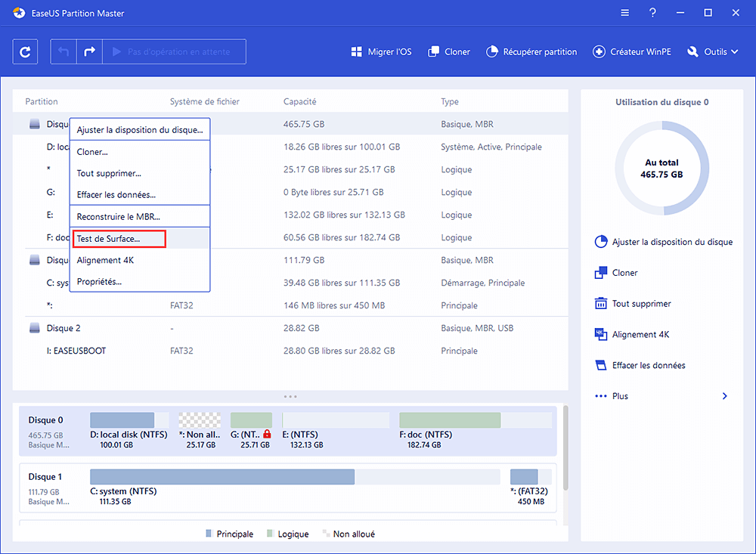756x554 pixels.
Task: Click the Capacité column header
Action: click(x=300, y=101)
